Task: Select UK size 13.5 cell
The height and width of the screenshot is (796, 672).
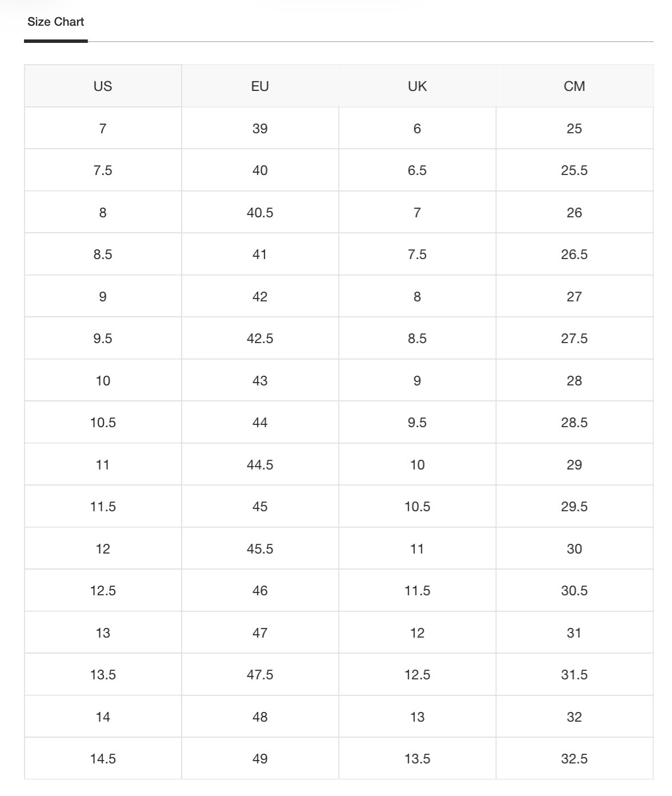Action: 417,759
